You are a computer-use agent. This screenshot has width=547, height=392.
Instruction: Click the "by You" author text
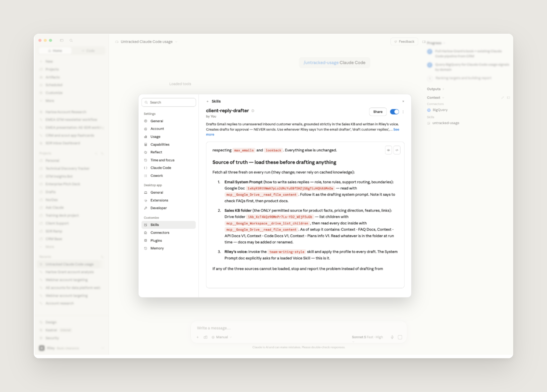[x=211, y=116]
